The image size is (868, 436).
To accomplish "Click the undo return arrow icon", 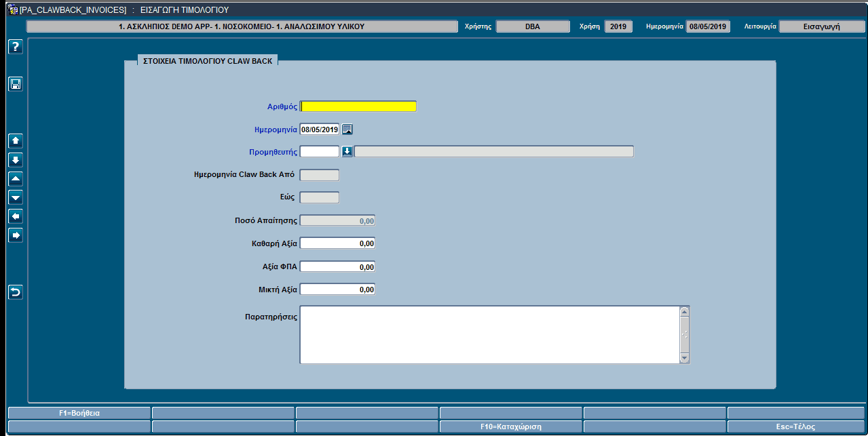I will [x=15, y=292].
